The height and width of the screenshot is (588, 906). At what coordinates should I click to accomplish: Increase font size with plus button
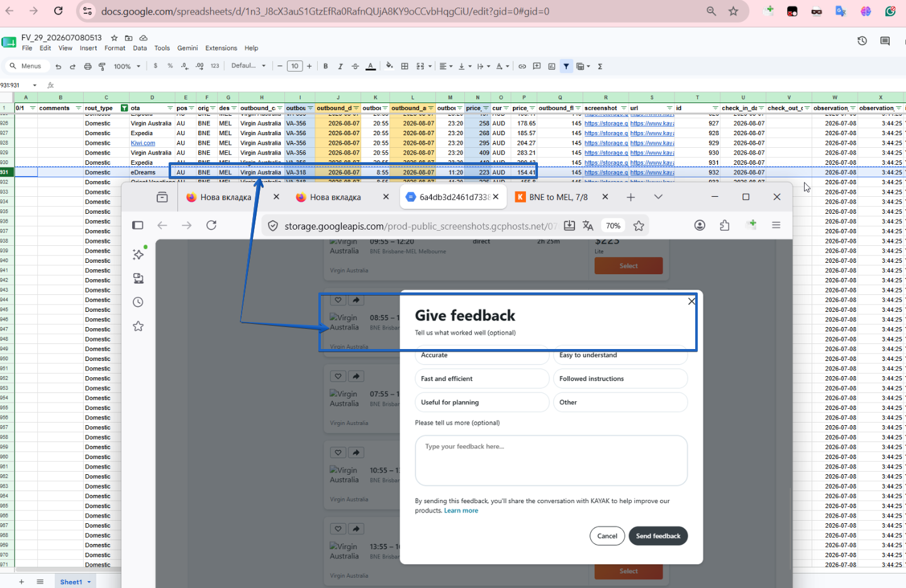309,66
